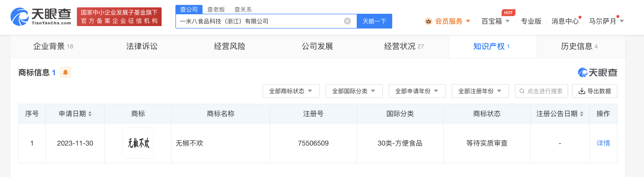The width and height of the screenshot is (644, 177).
Task: Open the 法律诉讼 tab
Action: [142, 46]
